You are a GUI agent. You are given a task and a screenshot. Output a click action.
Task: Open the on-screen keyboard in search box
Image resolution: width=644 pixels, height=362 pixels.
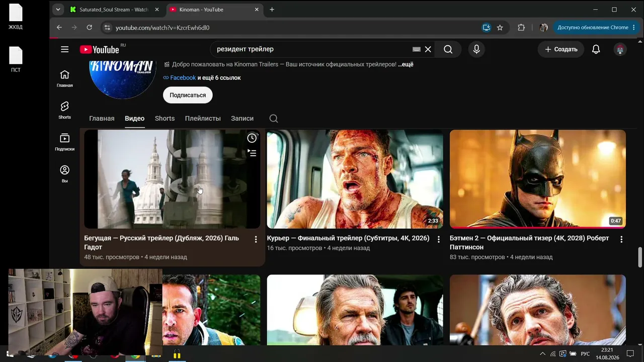coord(416,49)
